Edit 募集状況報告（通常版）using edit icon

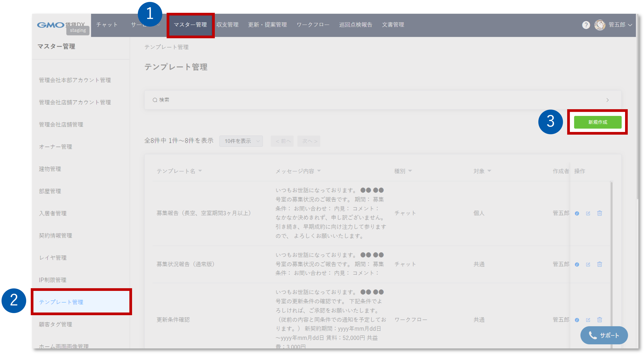[588, 264]
